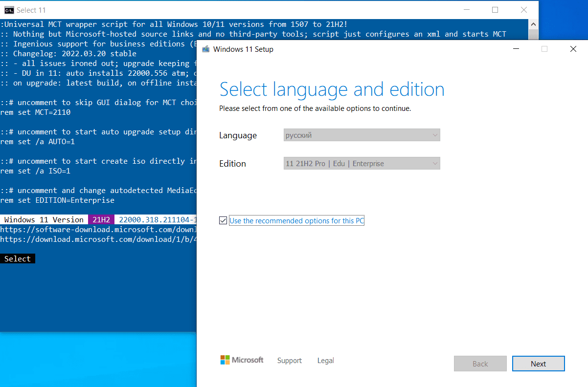The height and width of the screenshot is (387, 588).
Task: Maximize the Select 11 console window
Action: point(495,10)
